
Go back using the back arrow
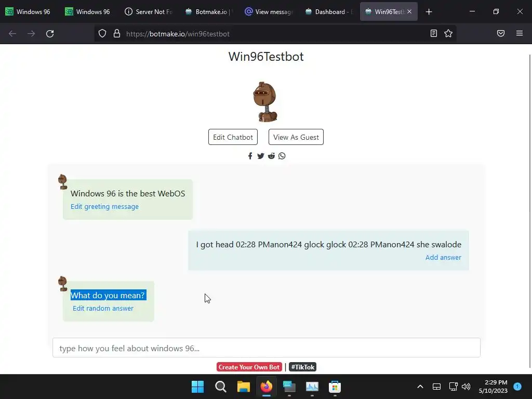12,34
